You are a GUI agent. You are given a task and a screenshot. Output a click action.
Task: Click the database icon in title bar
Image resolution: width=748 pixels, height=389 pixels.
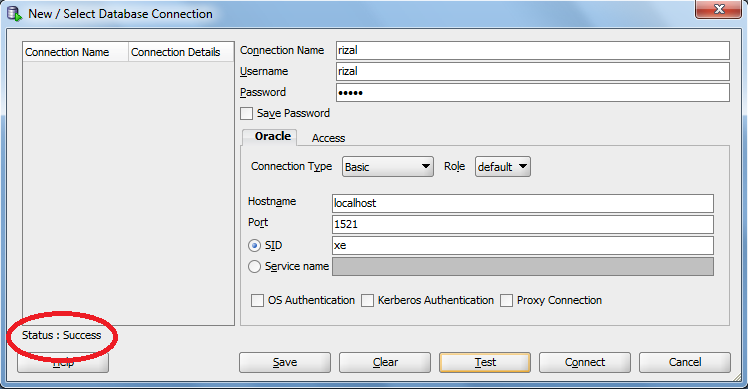[14, 13]
